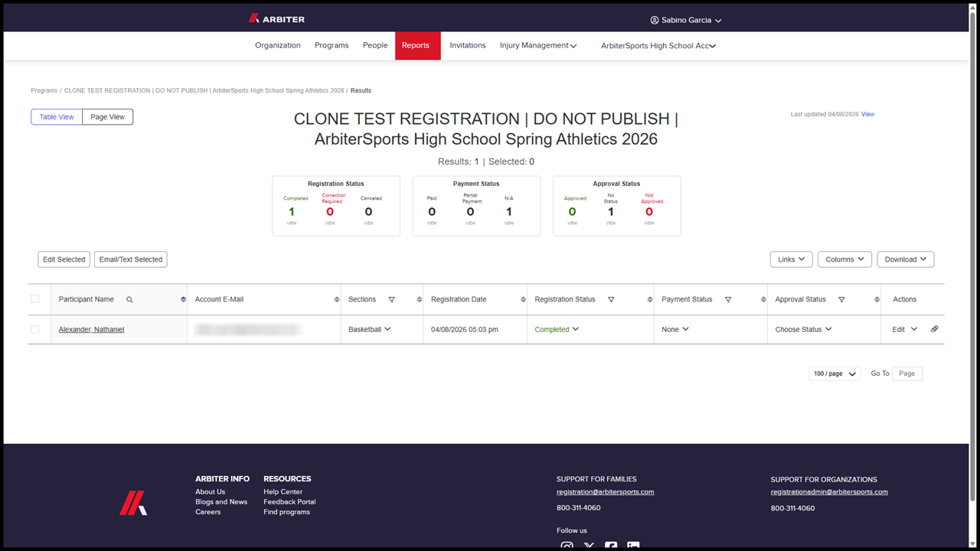This screenshot has height=551, width=980.
Task: Open the ArbiterSports High School Acc dropdown
Action: coord(658,46)
